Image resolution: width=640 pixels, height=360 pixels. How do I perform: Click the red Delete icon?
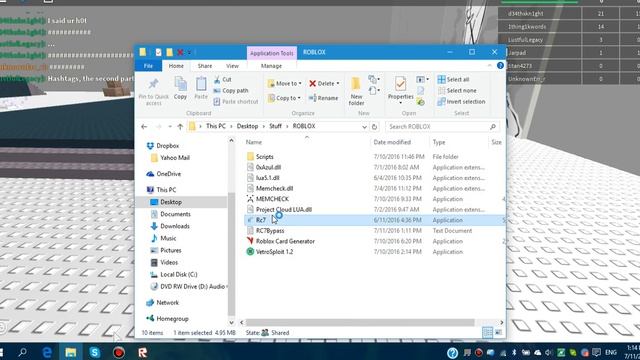coord(313,83)
